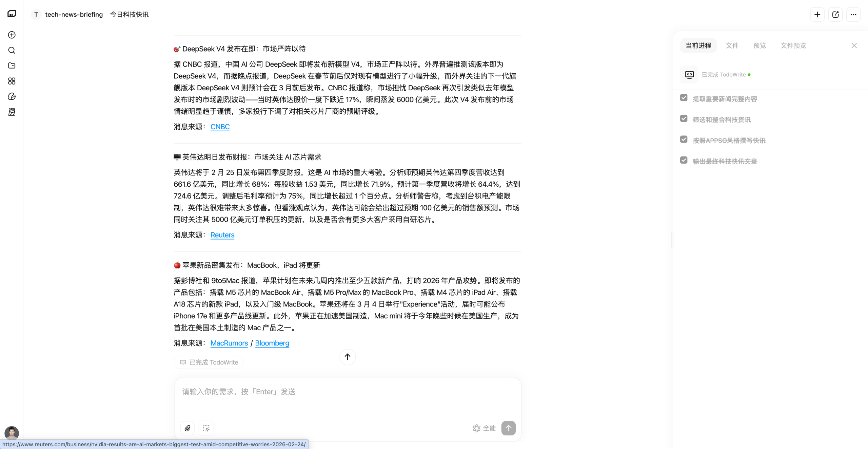The height and width of the screenshot is (449, 868).
Task: Expand the 已完成 TodoWrite panel entry
Action: click(x=724, y=75)
